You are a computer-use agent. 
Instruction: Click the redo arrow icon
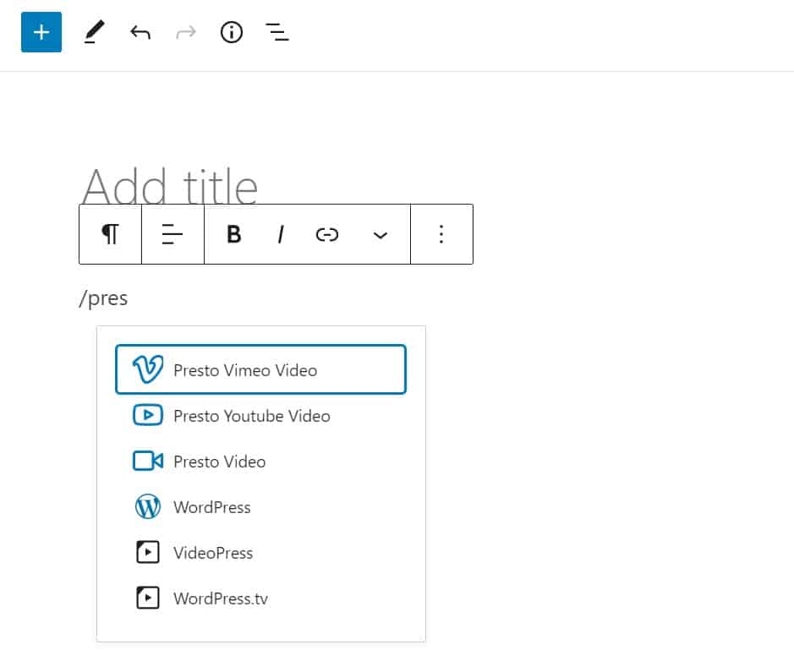click(185, 32)
